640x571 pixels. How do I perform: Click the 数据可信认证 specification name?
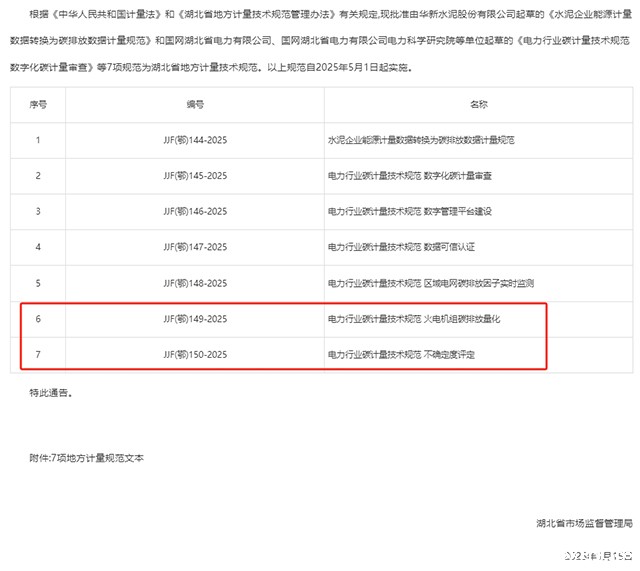tap(452, 247)
